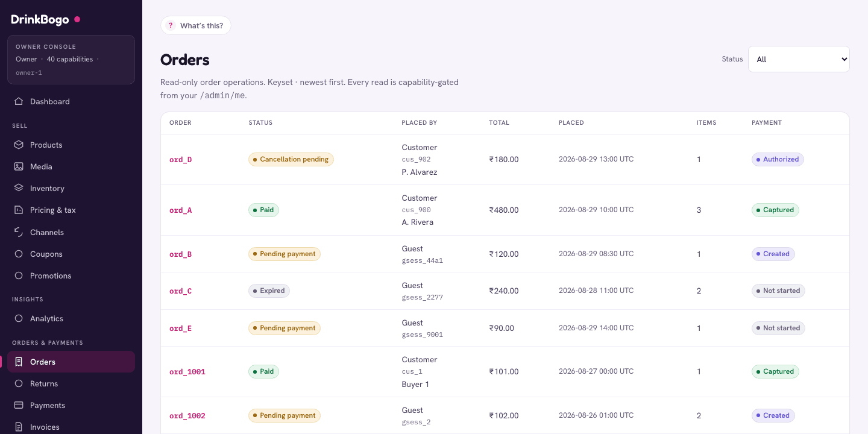This screenshot has height=434, width=868.
Task: Click the Orders receipt icon
Action: (x=19, y=362)
